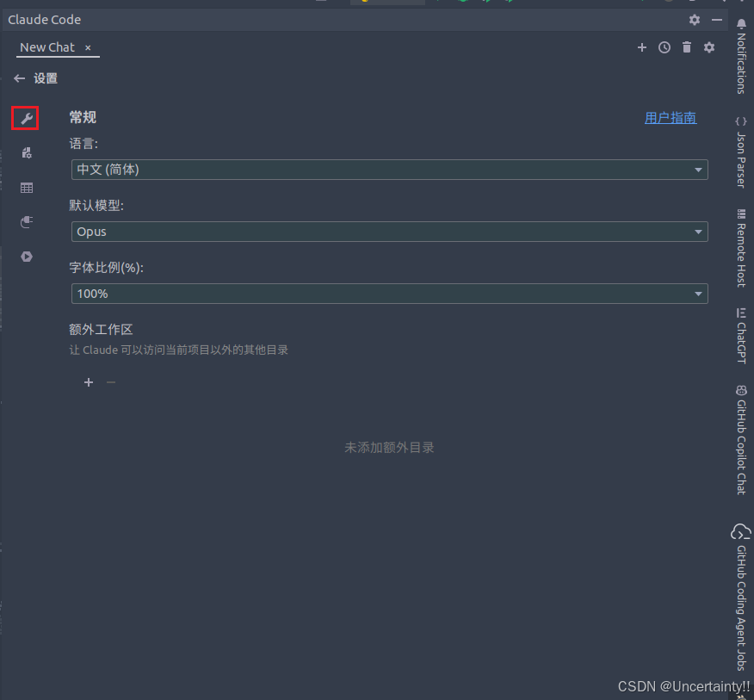
Task: Open the Notifications side panel
Action: (x=741, y=56)
